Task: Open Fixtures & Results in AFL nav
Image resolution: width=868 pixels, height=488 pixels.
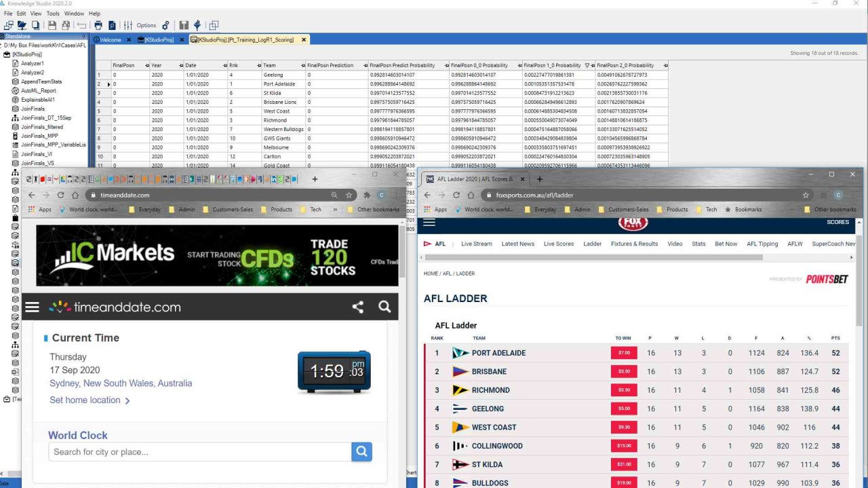Action: pyautogui.click(x=634, y=244)
